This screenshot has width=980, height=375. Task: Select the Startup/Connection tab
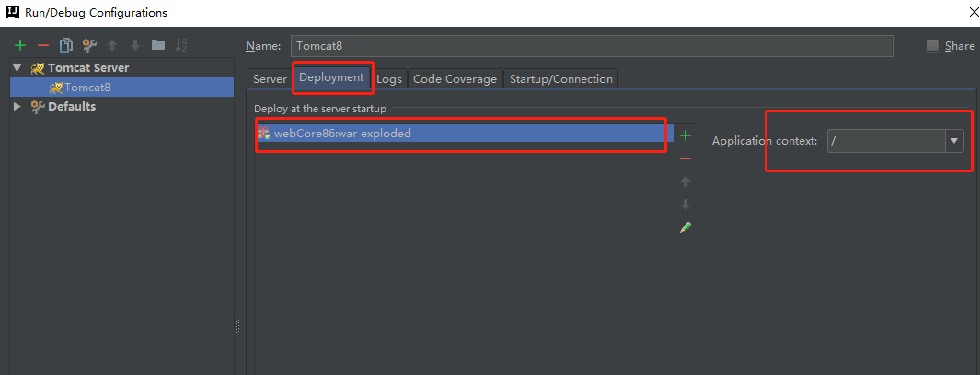pos(560,79)
